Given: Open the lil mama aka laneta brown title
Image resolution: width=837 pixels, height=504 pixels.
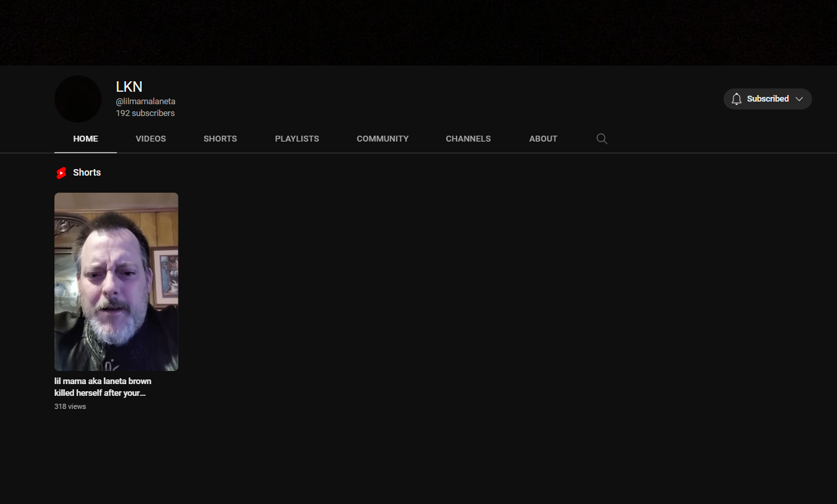Looking at the screenshot, I should point(103,387).
